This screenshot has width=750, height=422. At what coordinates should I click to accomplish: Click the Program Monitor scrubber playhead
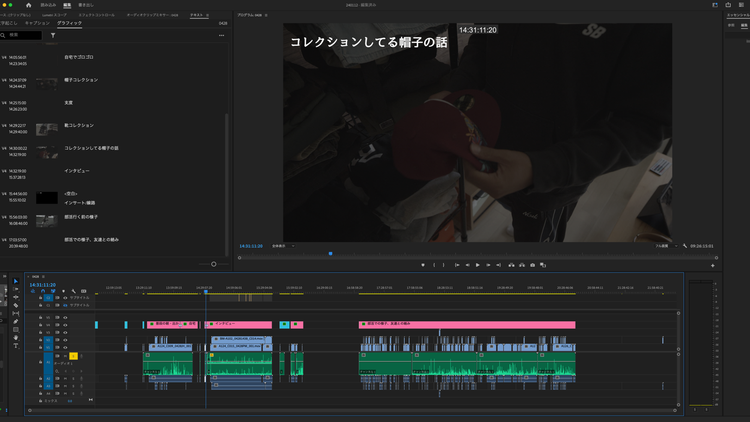point(331,254)
